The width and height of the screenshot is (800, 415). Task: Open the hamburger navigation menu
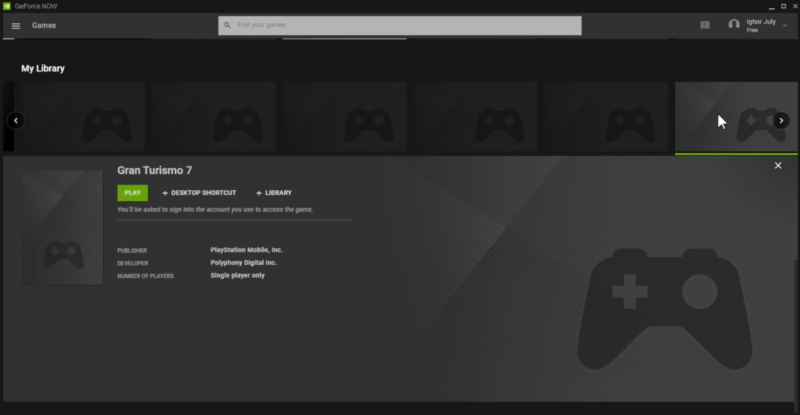pyautogui.click(x=16, y=26)
